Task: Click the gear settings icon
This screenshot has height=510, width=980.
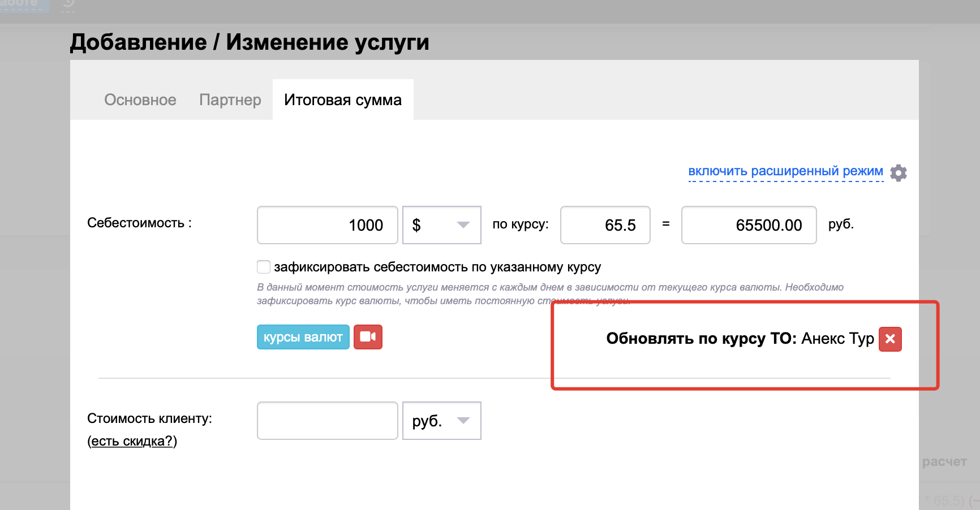Action: pos(899,172)
